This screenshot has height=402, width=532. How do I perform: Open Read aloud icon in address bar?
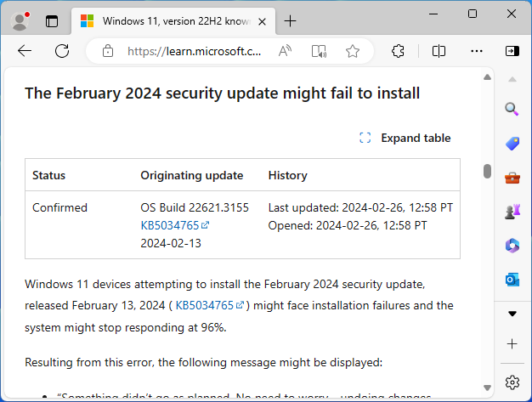pyautogui.click(x=285, y=51)
